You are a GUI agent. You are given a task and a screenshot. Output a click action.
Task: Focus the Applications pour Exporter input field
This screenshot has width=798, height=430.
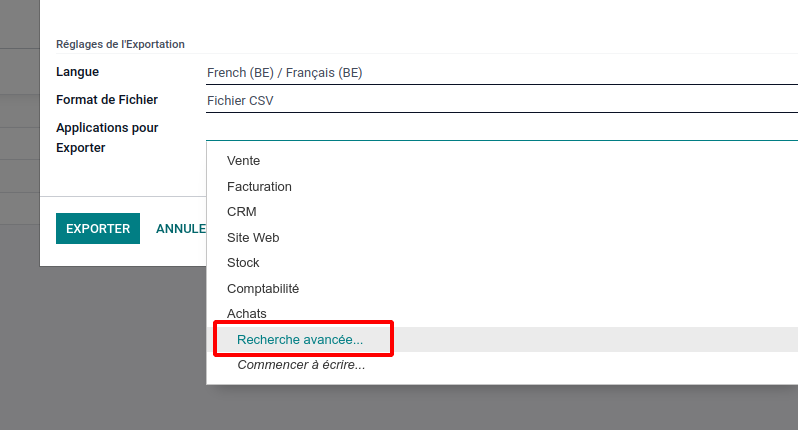tap(502, 129)
